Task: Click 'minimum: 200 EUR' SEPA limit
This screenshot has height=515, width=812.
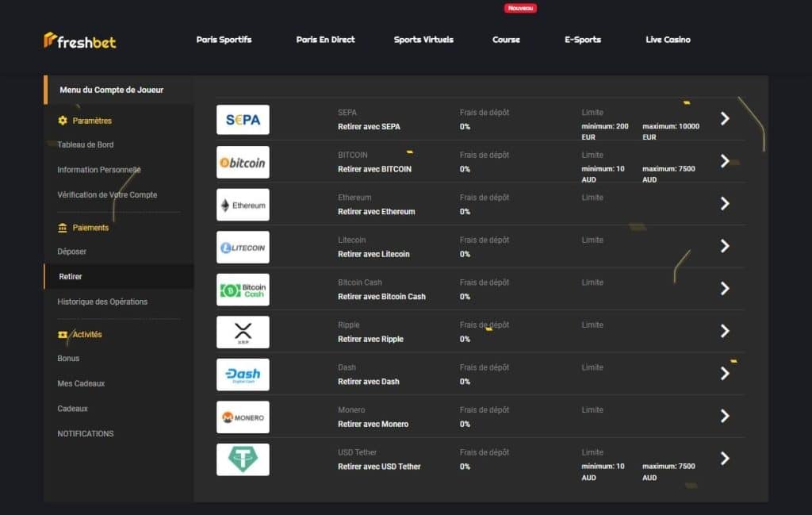Action: click(x=605, y=132)
